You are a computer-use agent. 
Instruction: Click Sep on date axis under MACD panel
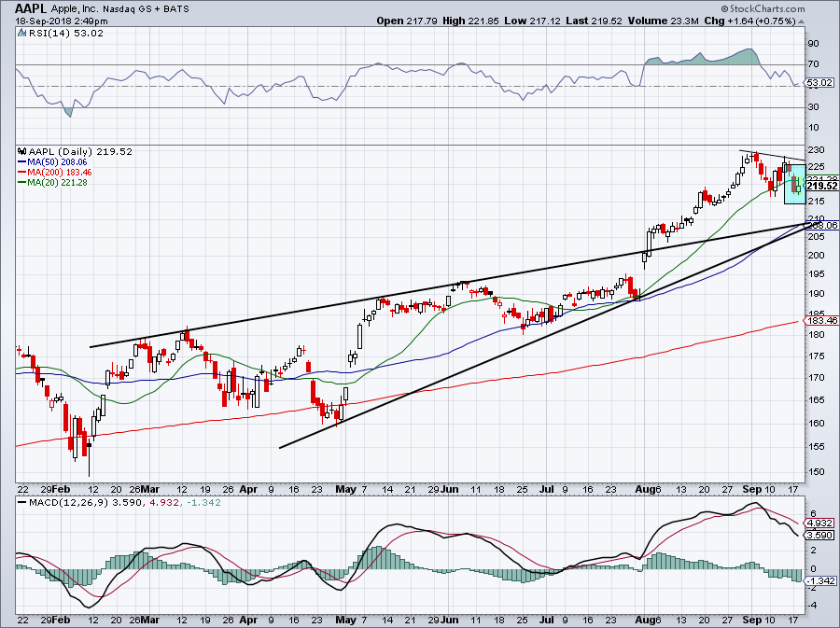751,620
